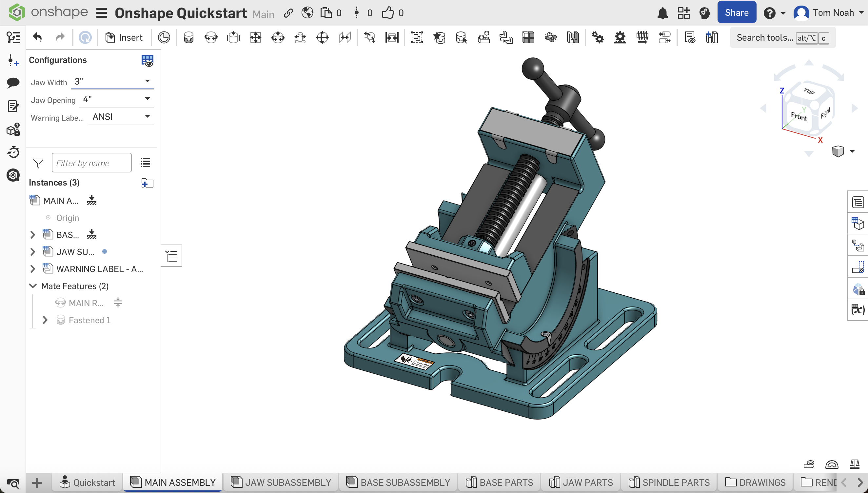
Task: Collapse the Mate Features group
Action: click(x=33, y=286)
